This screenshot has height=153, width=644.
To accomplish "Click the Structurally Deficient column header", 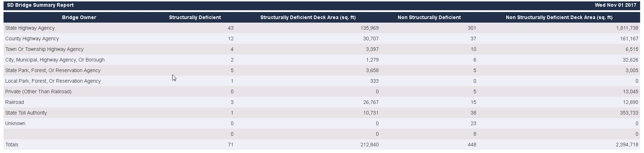I will coord(195,17).
